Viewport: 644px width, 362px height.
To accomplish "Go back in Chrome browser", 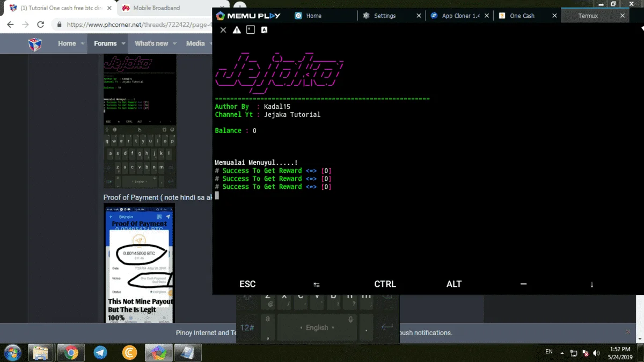I will [10, 25].
